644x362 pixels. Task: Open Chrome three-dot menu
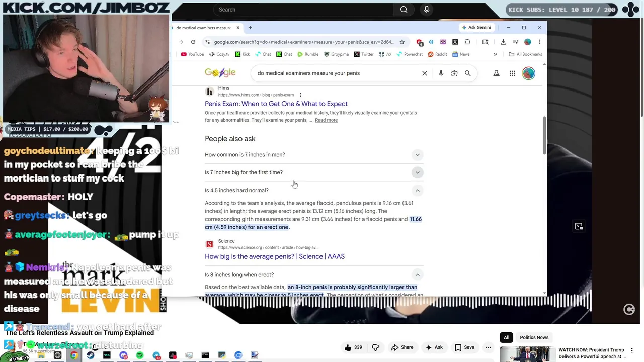(539, 42)
